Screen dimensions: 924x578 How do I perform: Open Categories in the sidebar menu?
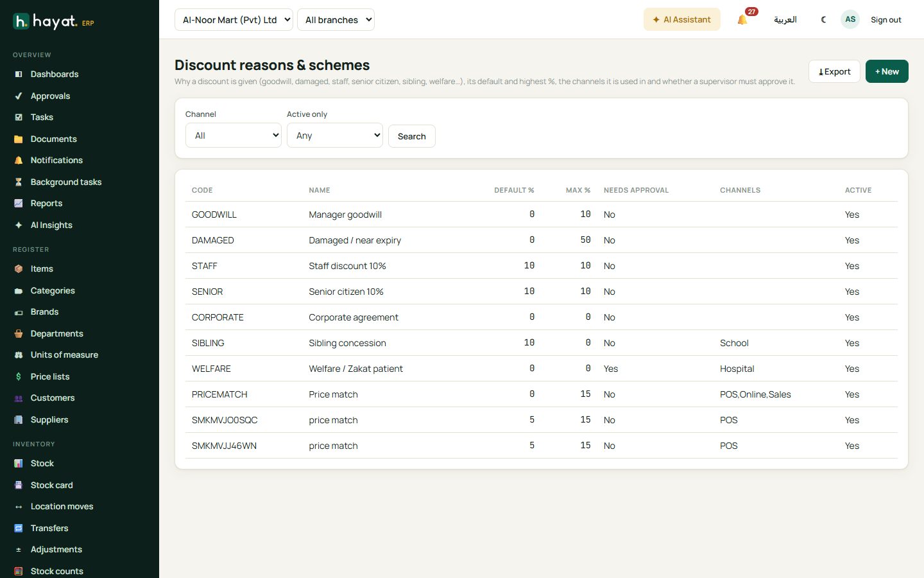point(53,291)
